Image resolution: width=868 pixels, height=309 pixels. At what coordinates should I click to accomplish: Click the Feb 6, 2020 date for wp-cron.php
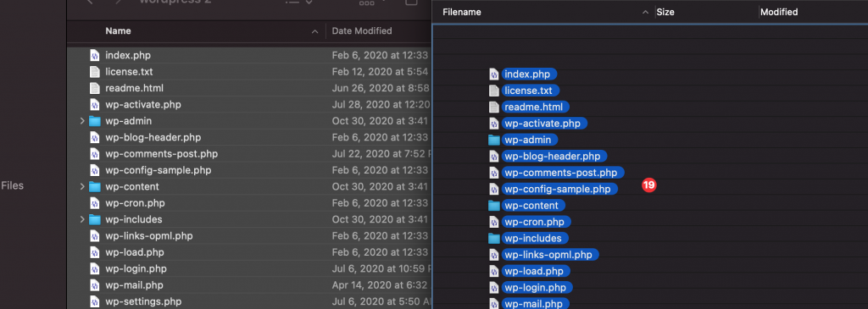(380, 203)
